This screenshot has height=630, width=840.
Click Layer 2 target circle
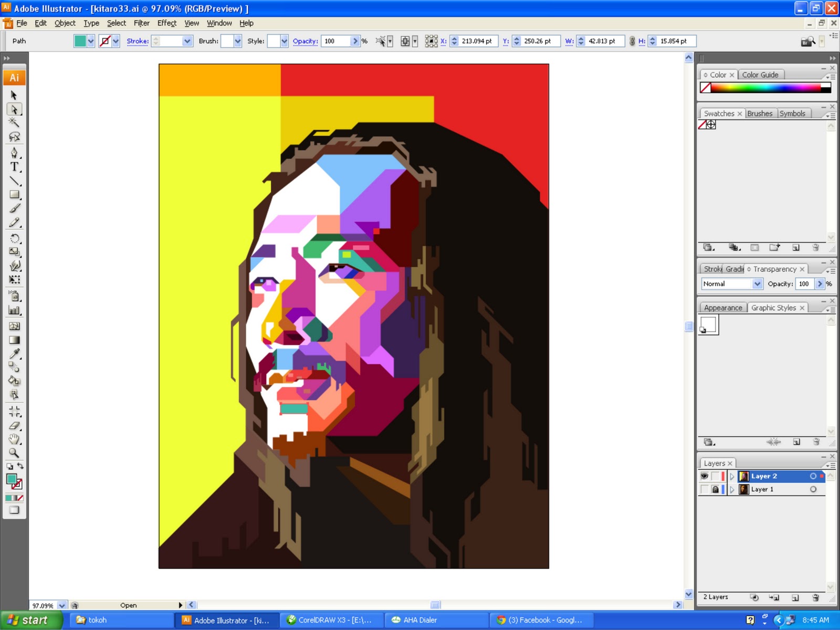point(813,476)
